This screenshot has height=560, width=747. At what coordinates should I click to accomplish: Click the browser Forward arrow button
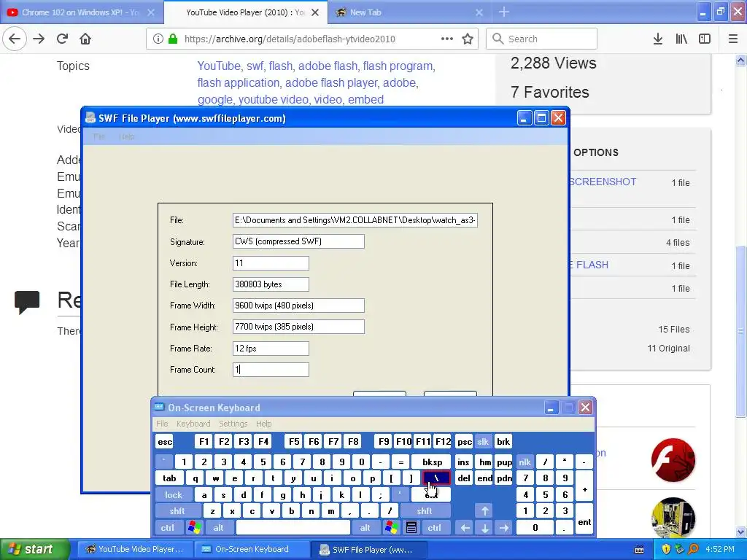39,39
